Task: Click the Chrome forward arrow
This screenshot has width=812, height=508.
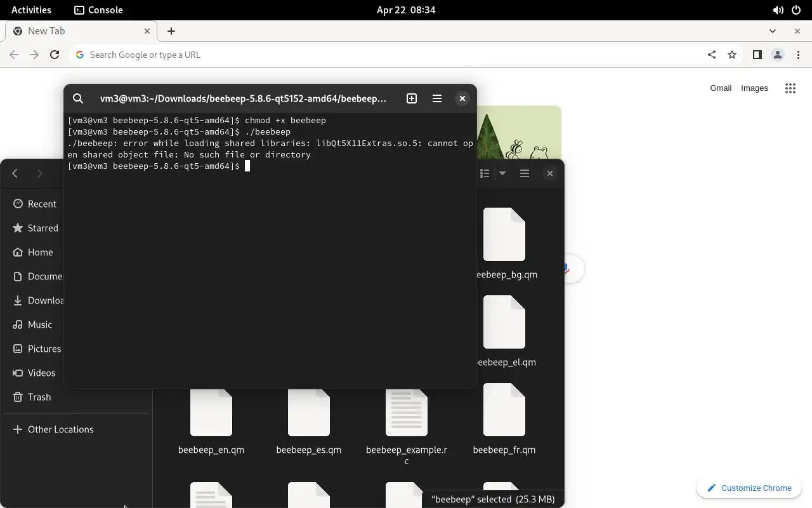Action: click(34, 55)
